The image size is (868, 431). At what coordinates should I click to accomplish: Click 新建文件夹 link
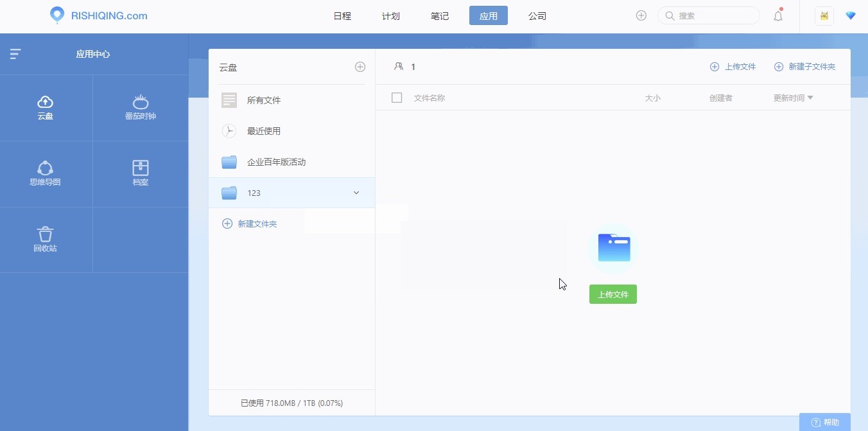click(x=249, y=224)
